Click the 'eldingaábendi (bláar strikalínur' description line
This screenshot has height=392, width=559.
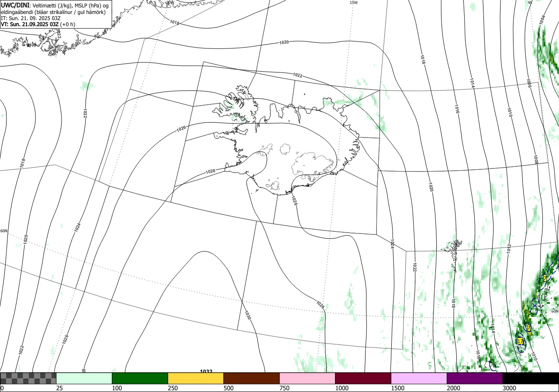click(x=53, y=12)
